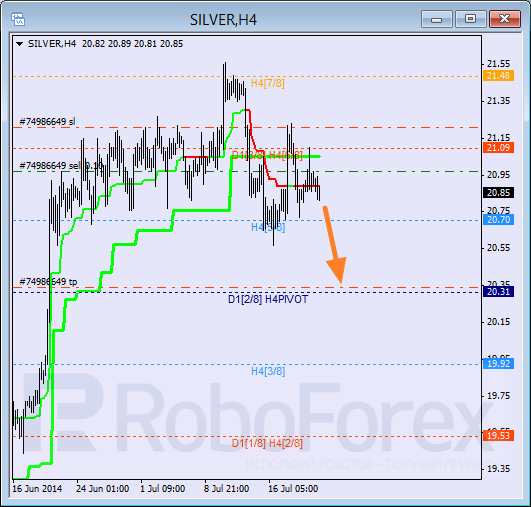Click the D1[1/8] H4[2/8] level label

[x=267, y=443]
